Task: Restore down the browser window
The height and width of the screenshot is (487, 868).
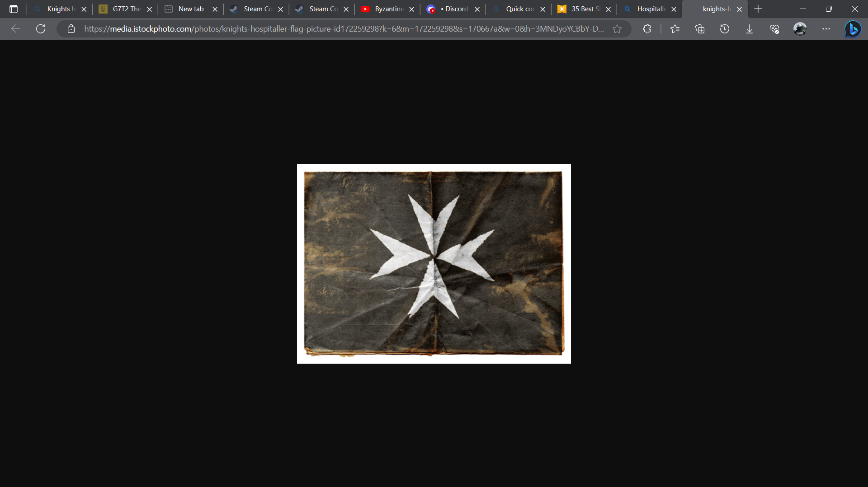Action: pyautogui.click(x=829, y=9)
